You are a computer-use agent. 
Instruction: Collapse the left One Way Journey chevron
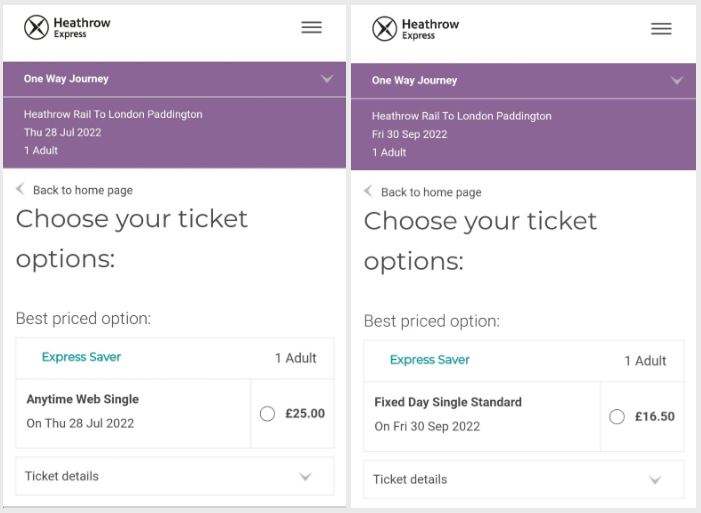coord(327,79)
